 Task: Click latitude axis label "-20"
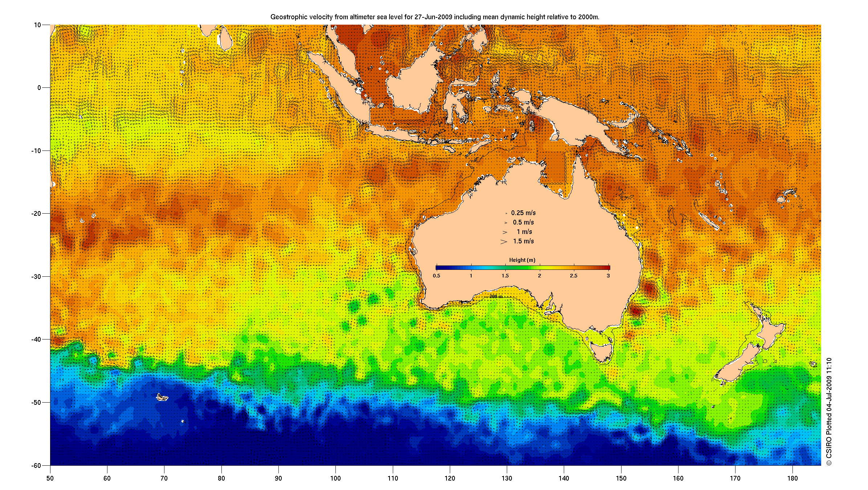pyautogui.click(x=36, y=214)
